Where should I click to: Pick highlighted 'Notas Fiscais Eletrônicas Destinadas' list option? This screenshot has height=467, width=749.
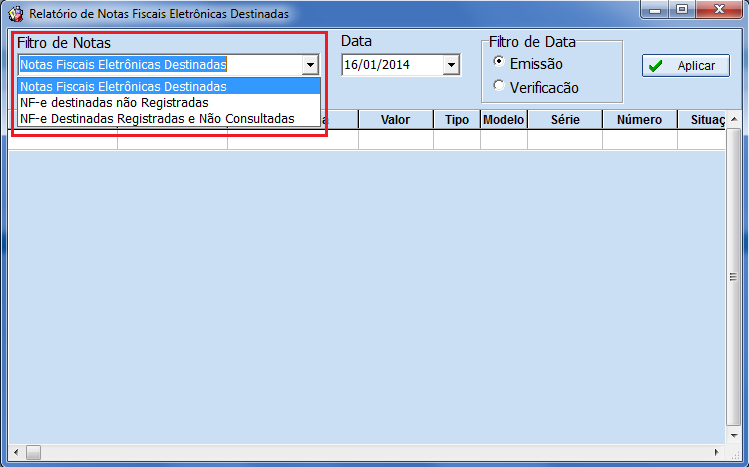[123, 87]
